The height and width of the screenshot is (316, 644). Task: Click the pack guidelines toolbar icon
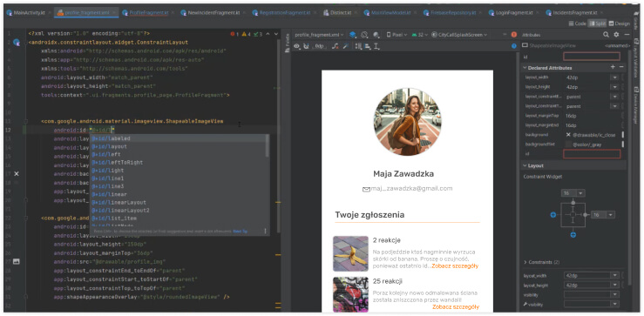(x=358, y=46)
